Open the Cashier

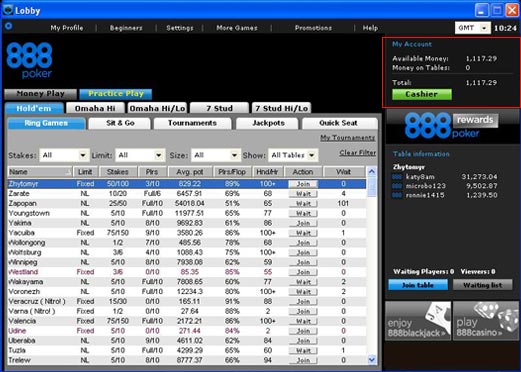pos(422,94)
